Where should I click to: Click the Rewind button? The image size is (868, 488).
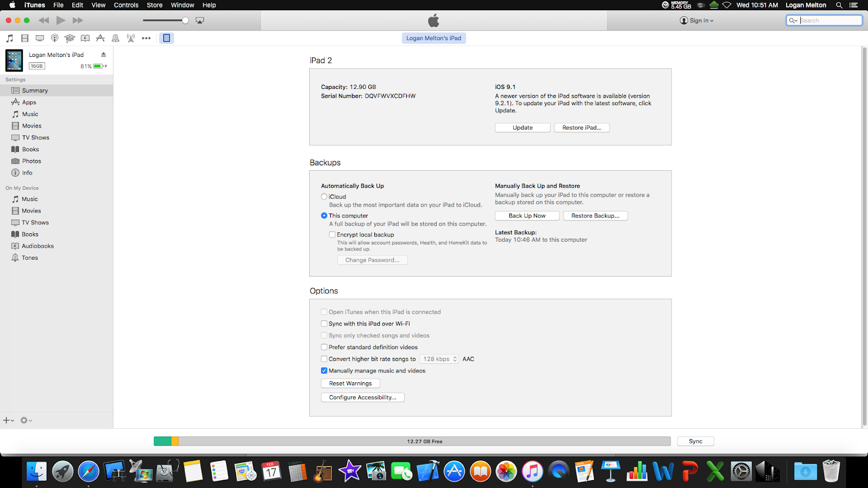tap(43, 20)
